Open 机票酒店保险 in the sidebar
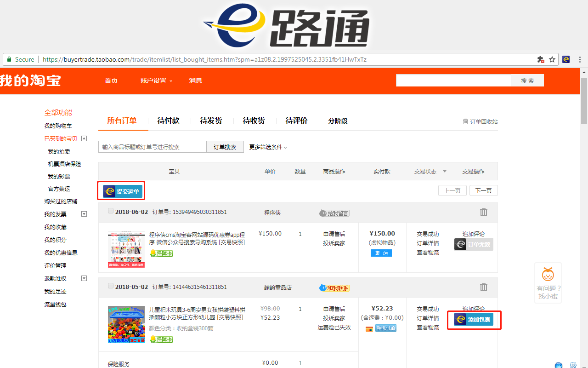Image resolution: width=588 pixels, height=368 pixels. coord(64,164)
